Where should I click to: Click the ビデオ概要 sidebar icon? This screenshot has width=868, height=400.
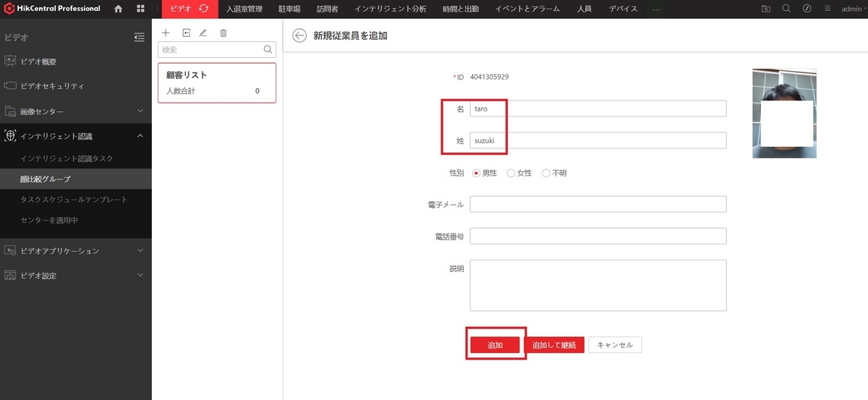point(10,61)
